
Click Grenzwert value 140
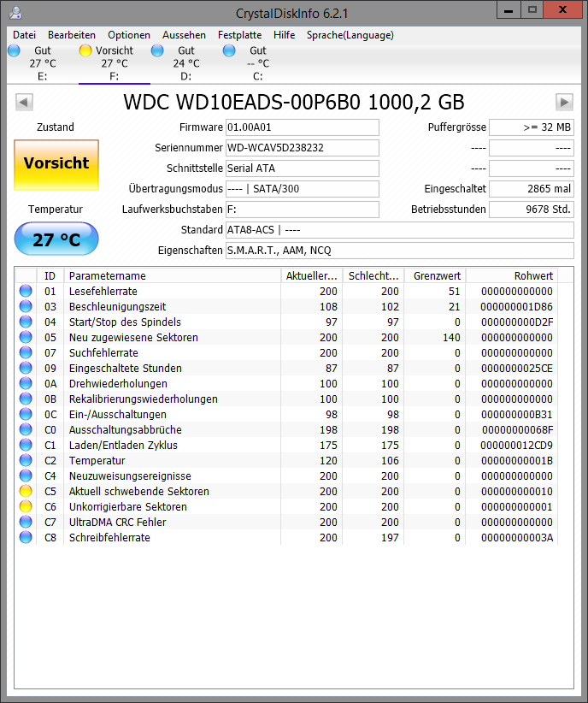click(451, 338)
